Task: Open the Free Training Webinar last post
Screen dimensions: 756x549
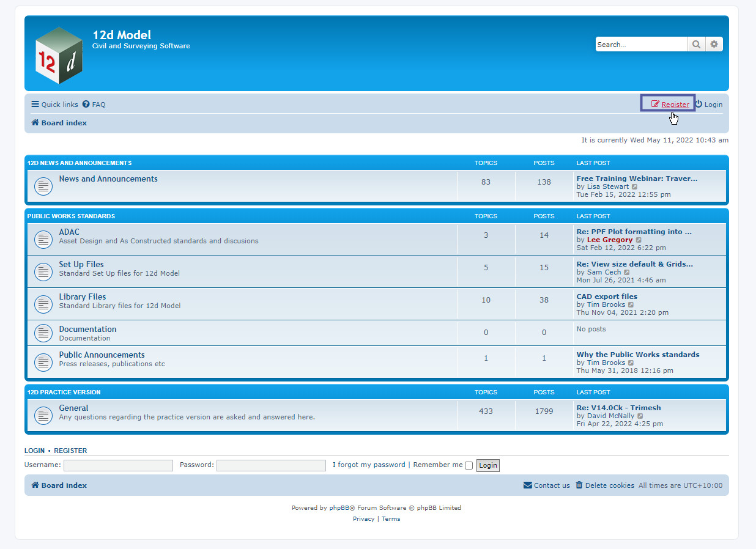Action: coord(637,179)
